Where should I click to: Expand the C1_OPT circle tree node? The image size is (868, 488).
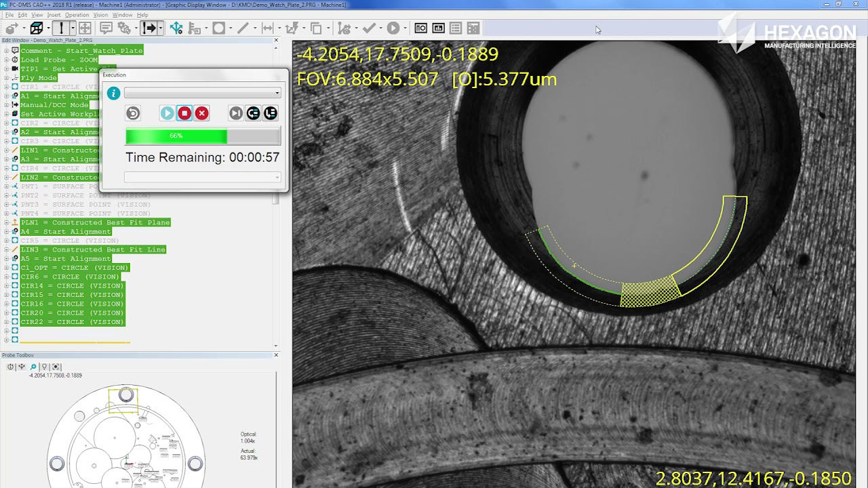point(6,268)
